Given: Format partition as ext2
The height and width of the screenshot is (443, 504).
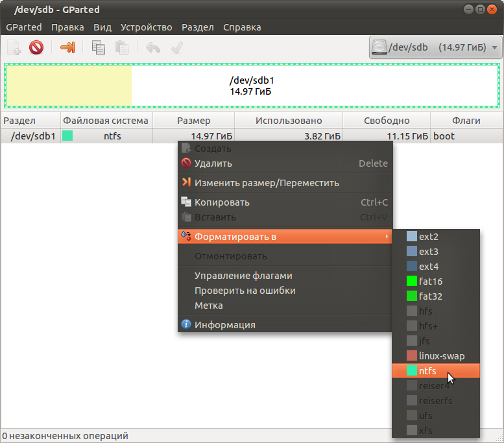Looking at the screenshot, I should 435,237.
